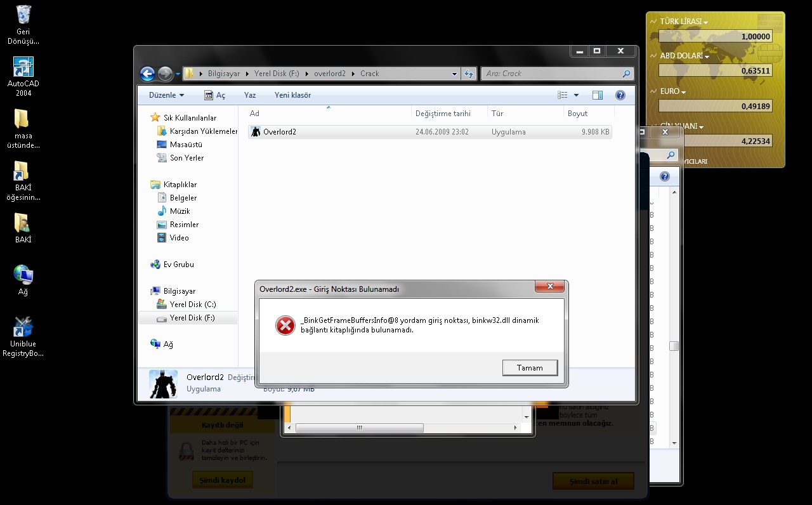This screenshot has width=812, height=505.
Task: Sort by Tür column header
Action: pos(525,114)
